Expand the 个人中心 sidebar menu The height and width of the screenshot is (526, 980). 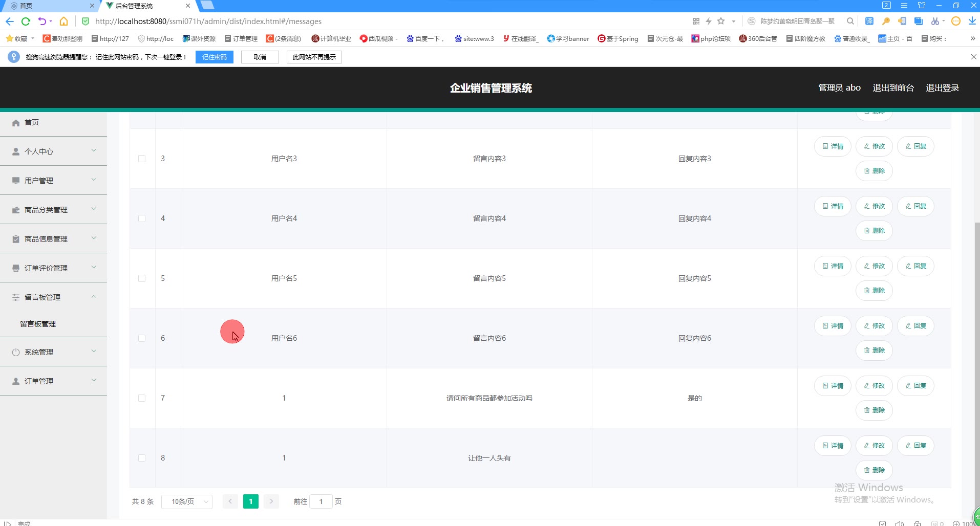(x=53, y=151)
